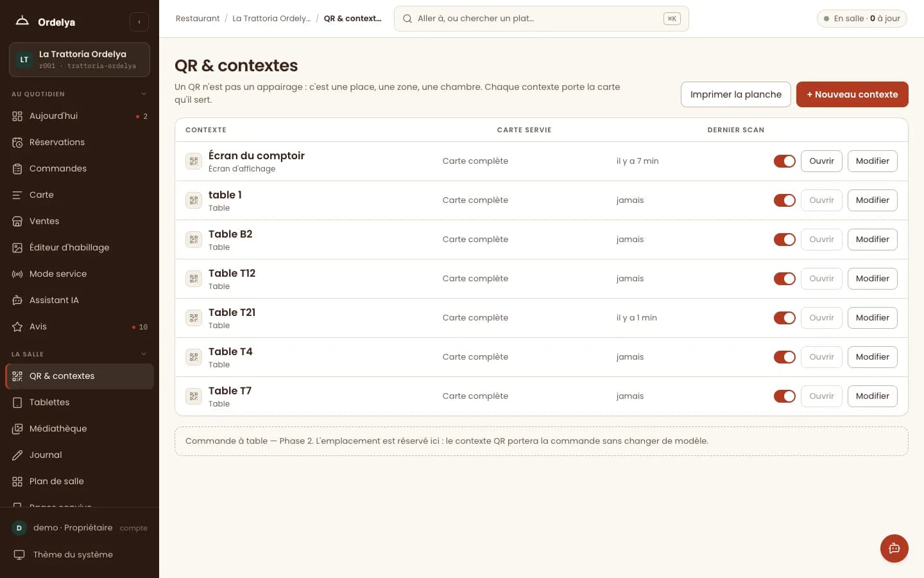Click the Ventes shop icon
The width and height of the screenshot is (924, 578).
(x=17, y=222)
